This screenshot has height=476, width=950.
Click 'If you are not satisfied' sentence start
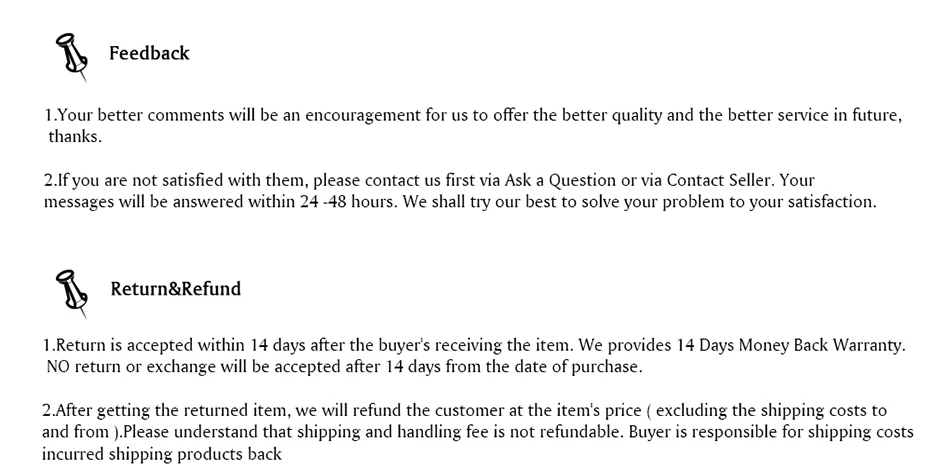click(x=149, y=180)
